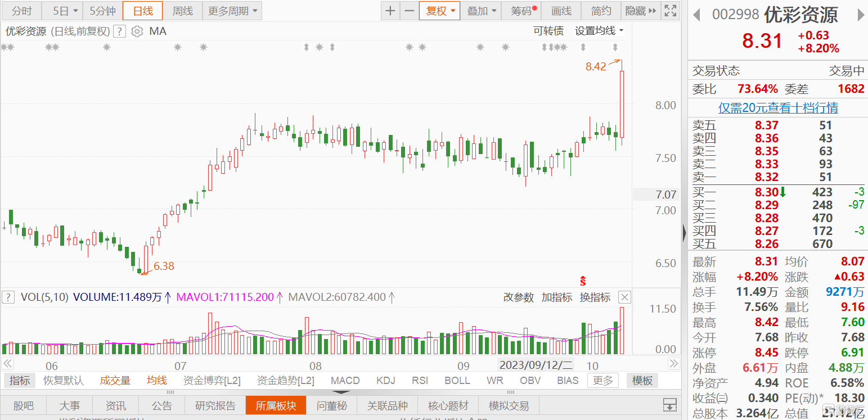
Task: Toggle 均线 indicator
Action: click(157, 381)
